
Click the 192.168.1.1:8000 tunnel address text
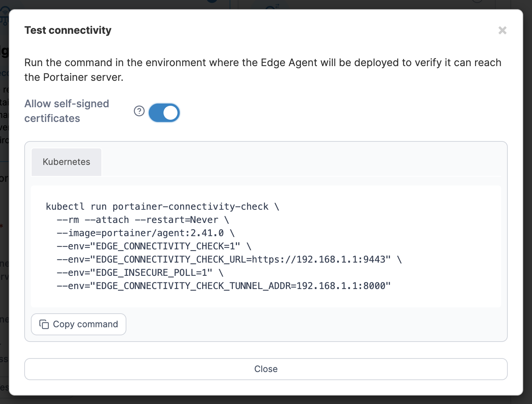341,286
